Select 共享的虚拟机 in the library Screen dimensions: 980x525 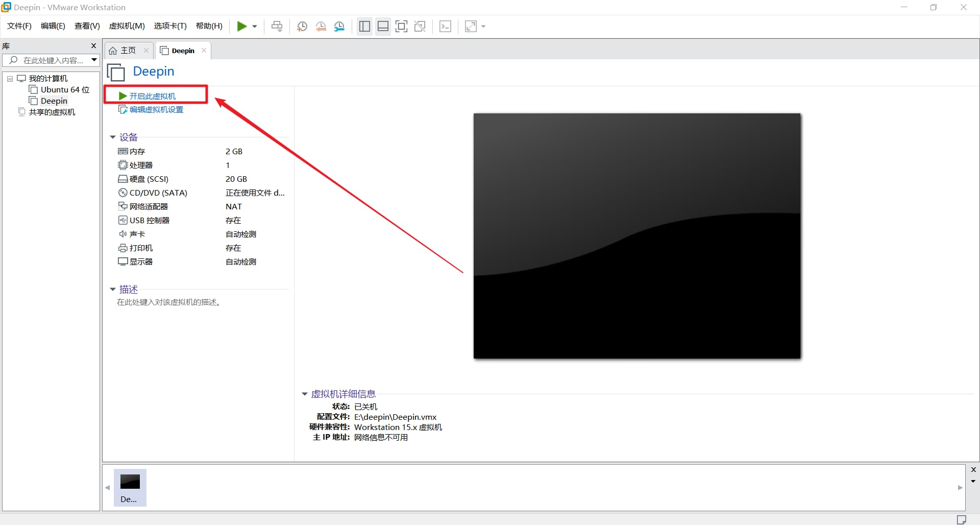click(46, 112)
